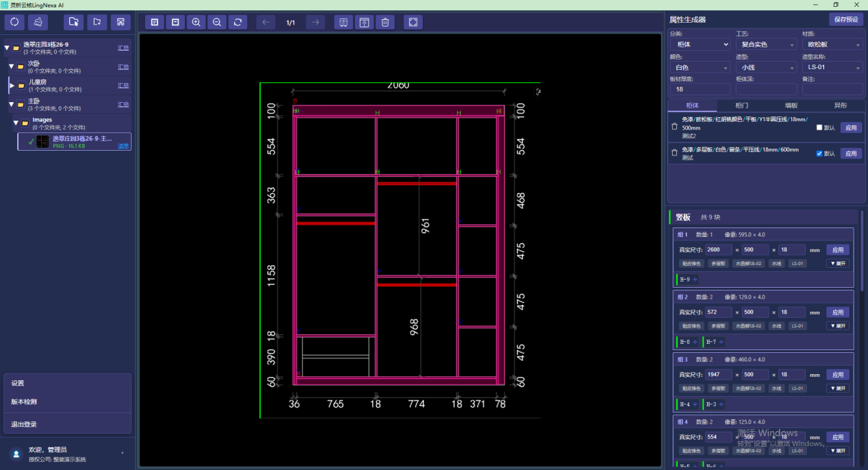Collapse the 次卧 folder arrow
Image resolution: width=868 pixels, height=470 pixels.
coord(12,66)
